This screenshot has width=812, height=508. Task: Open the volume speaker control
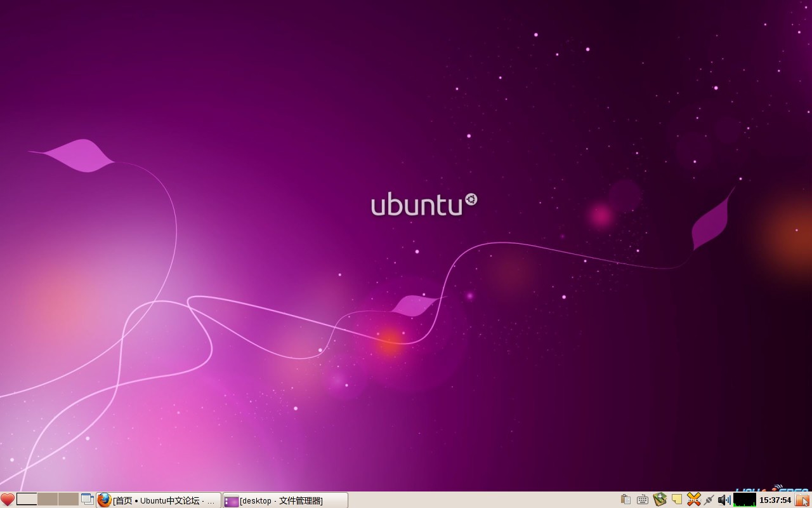tap(724, 500)
